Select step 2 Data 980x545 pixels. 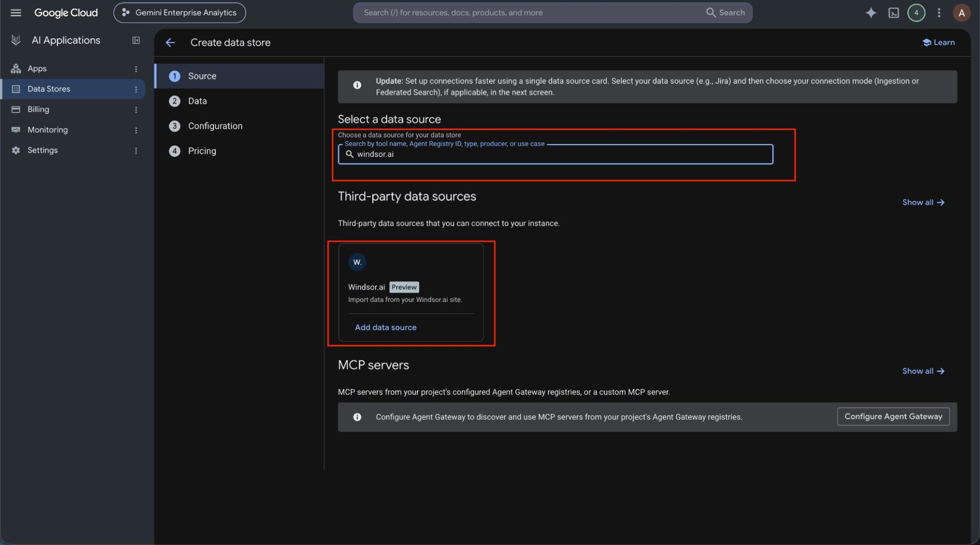pyautogui.click(x=240, y=101)
